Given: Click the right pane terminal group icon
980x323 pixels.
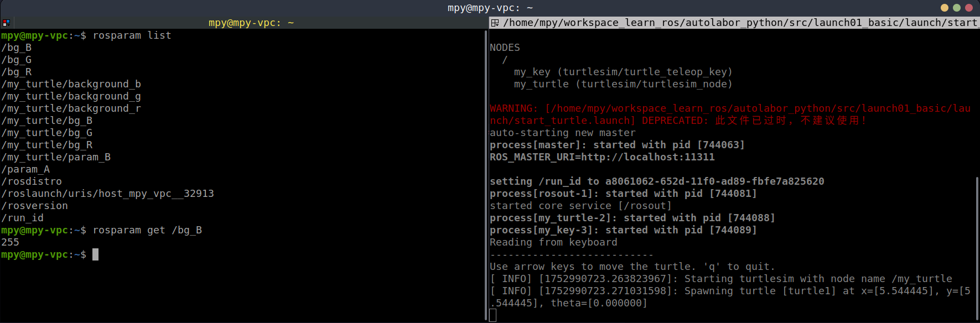Looking at the screenshot, I should [x=495, y=23].
